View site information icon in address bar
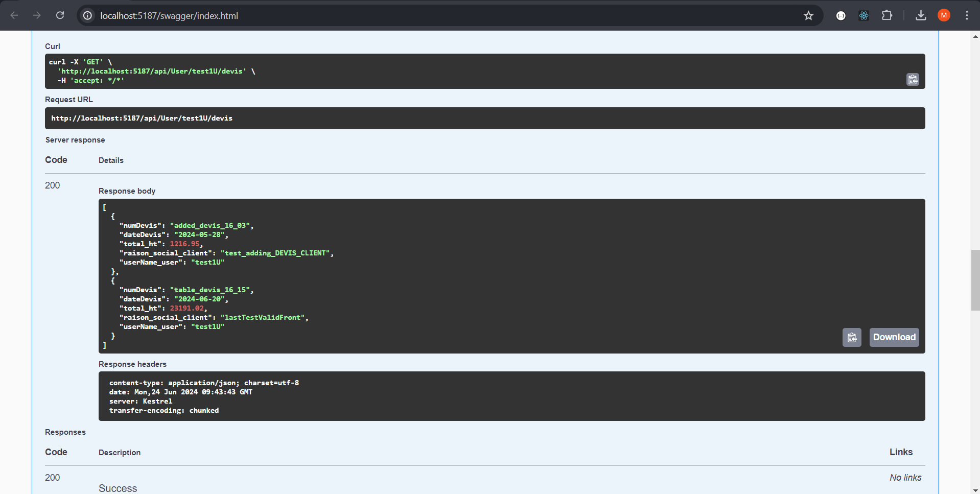 point(88,16)
